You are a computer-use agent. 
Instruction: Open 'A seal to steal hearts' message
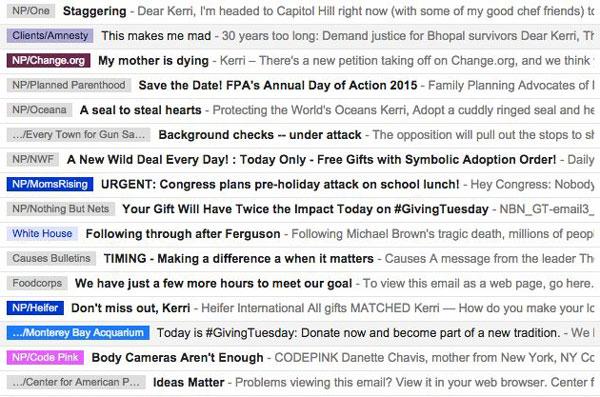click(x=140, y=110)
